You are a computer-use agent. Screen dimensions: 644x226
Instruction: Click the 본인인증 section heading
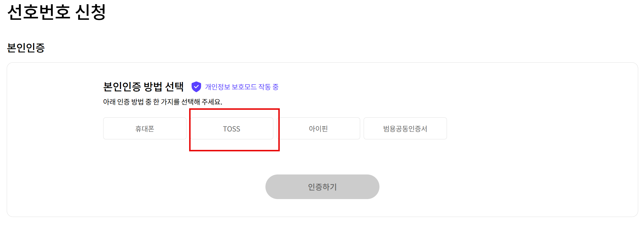(26, 48)
